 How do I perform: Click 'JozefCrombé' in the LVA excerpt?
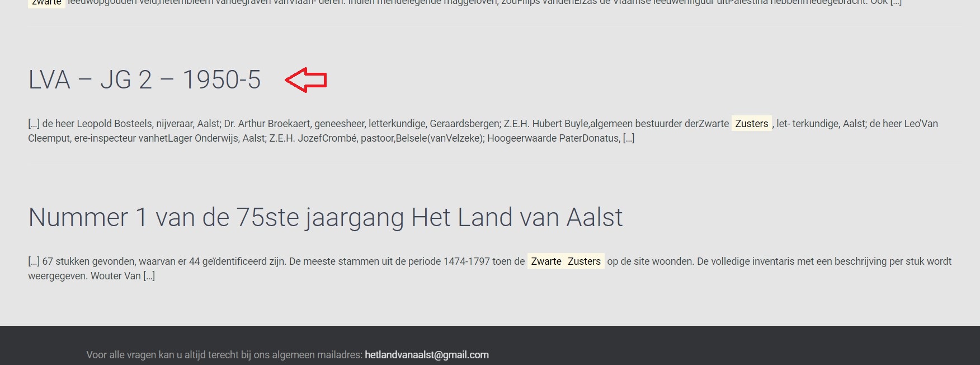point(327,138)
